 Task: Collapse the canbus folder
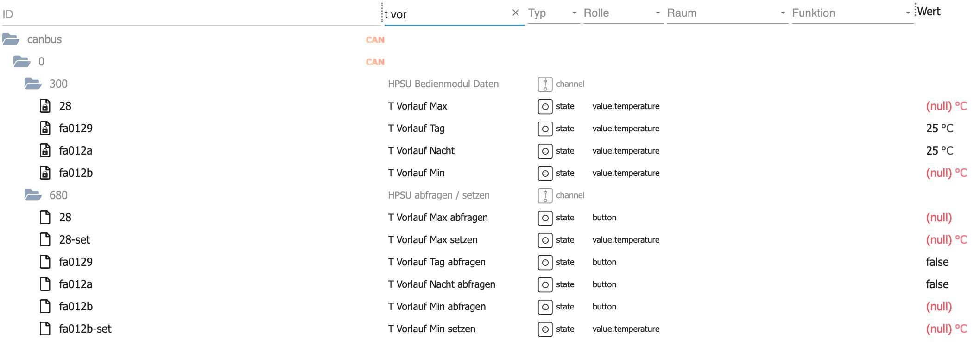11,39
